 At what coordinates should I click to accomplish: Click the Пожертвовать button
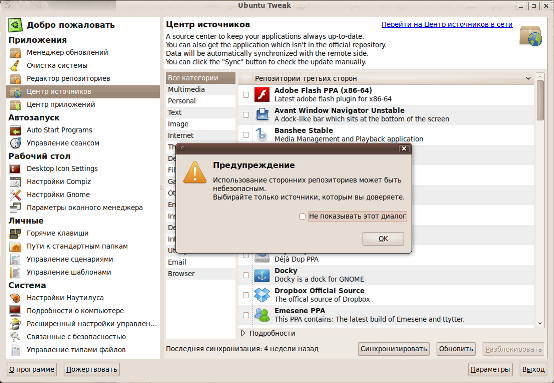[92, 370]
